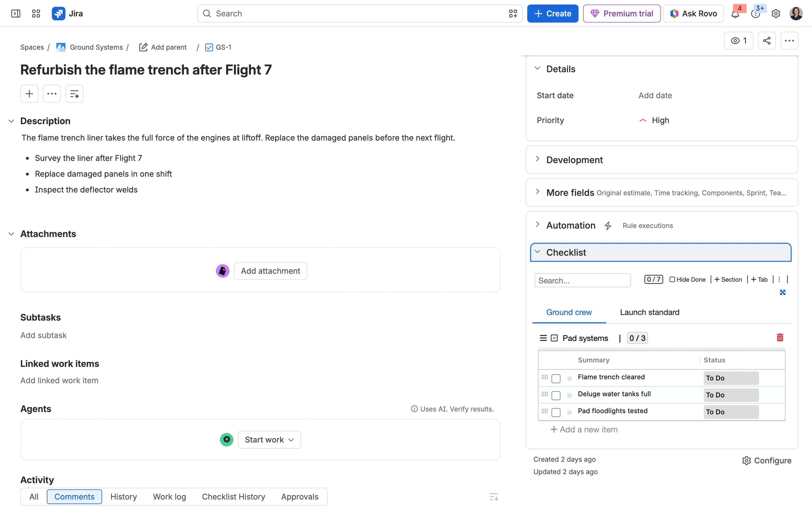The height and width of the screenshot is (508, 812).
Task: Expand the Automation panel
Action: click(x=538, y=224)
